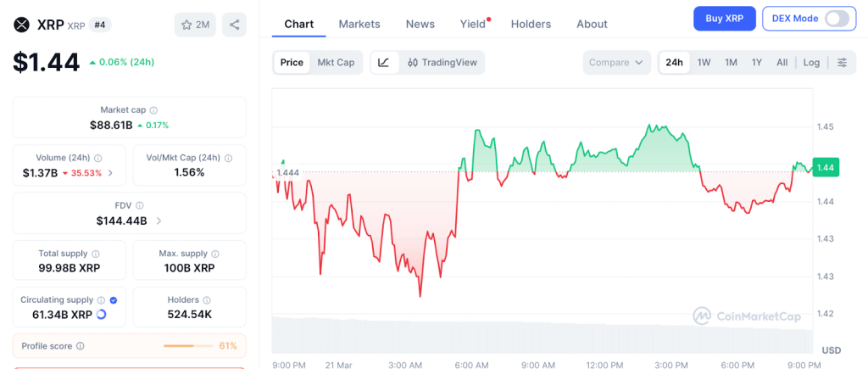Open chart settings sliders icon

click(842, 63)
